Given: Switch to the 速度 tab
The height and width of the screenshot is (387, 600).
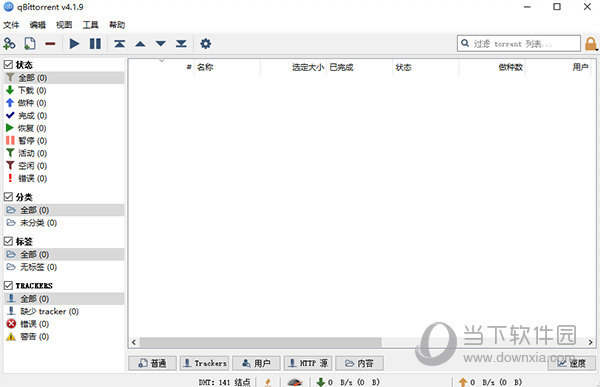Looking at the screenshot, I should [x=572, y=363].
